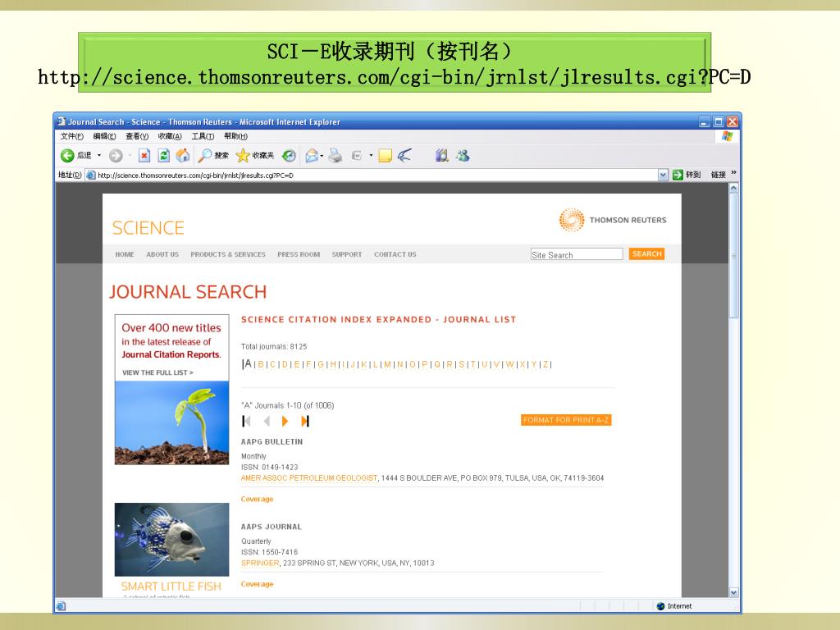
Task: Expand the 链接 links toolbar chevron
Action: tap(733, 173)
